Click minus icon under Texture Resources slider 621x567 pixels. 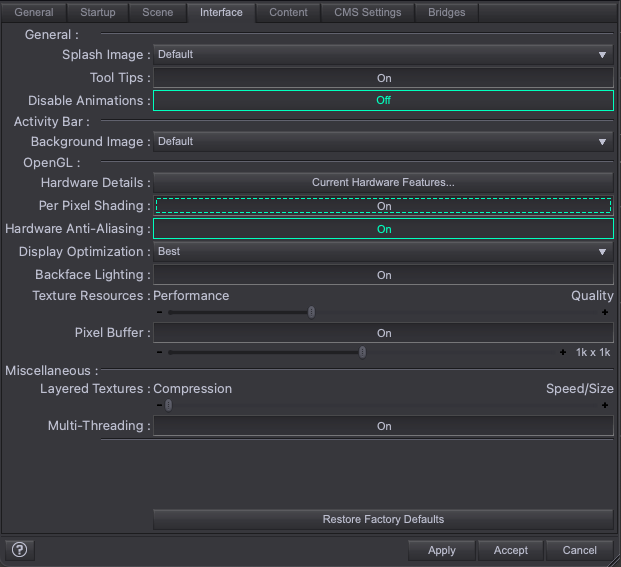(159, 312)
